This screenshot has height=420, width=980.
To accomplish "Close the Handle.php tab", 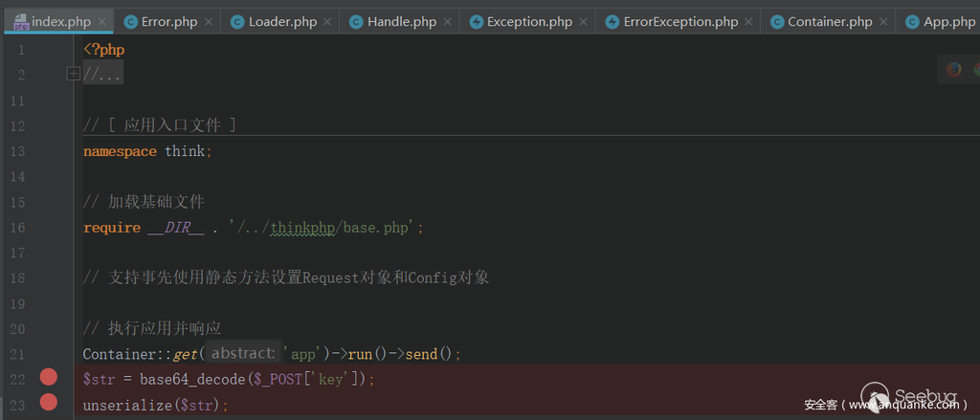I will coord(447,21).
